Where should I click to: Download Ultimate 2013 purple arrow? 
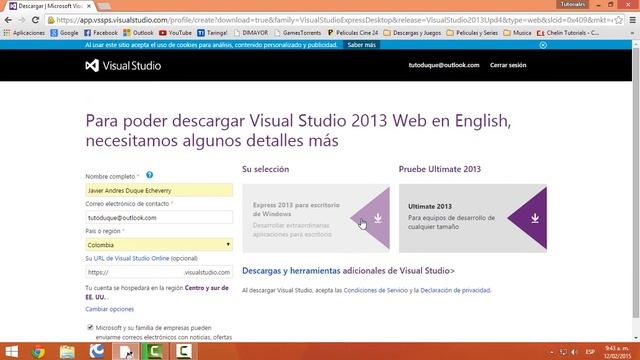(x=527, y=218)
